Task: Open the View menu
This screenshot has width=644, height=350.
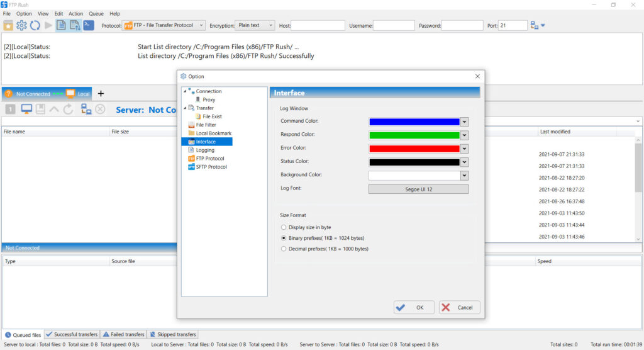Action: coord(43,14)
